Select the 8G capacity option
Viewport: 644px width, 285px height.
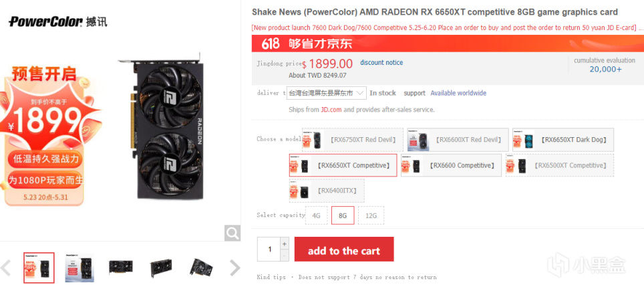coord(343,215)
